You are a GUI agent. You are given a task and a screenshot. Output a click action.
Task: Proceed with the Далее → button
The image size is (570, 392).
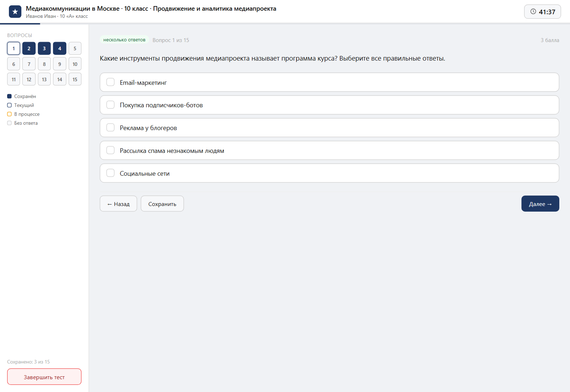click(x=540, y=204)
